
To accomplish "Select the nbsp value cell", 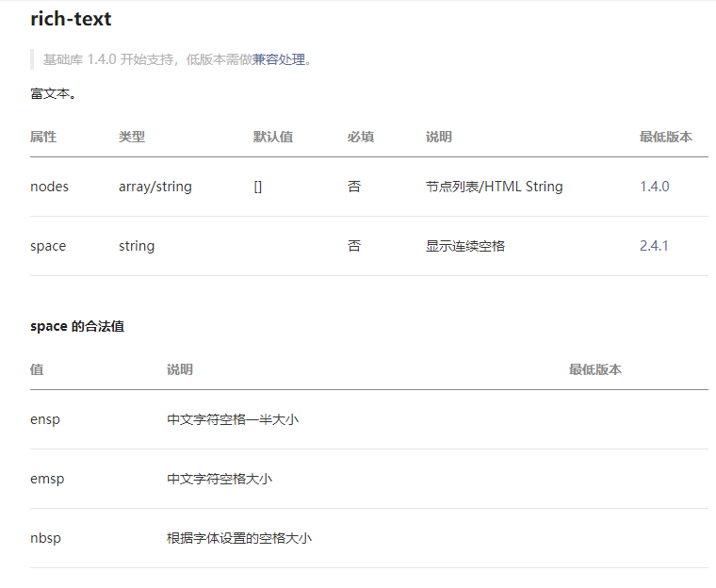I will 45,538.
